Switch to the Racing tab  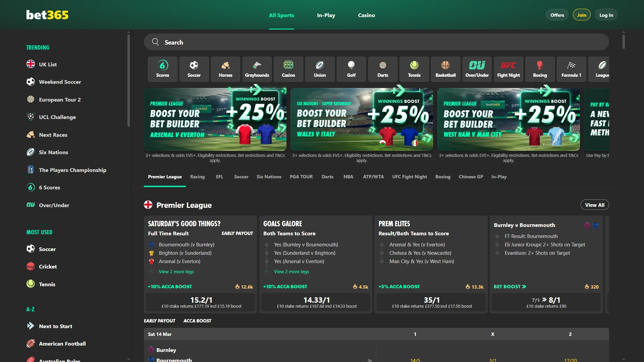(197, 177)
